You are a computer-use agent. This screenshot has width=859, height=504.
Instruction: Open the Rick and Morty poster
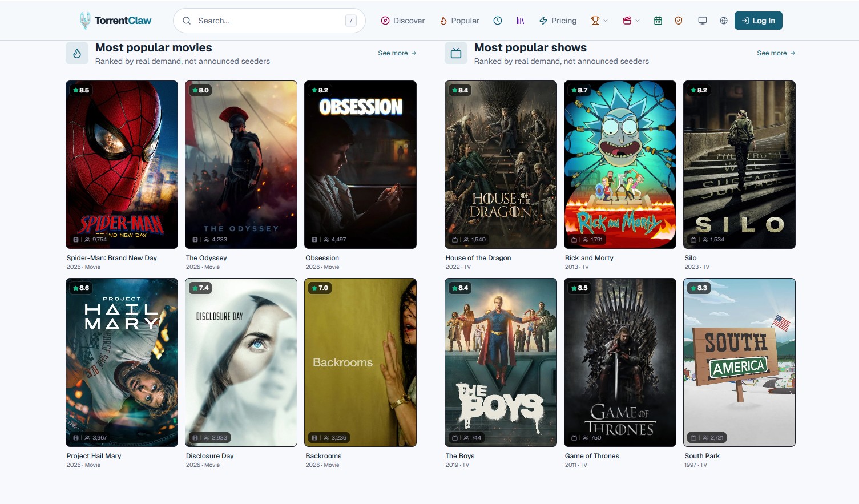[x=620, y=164]
